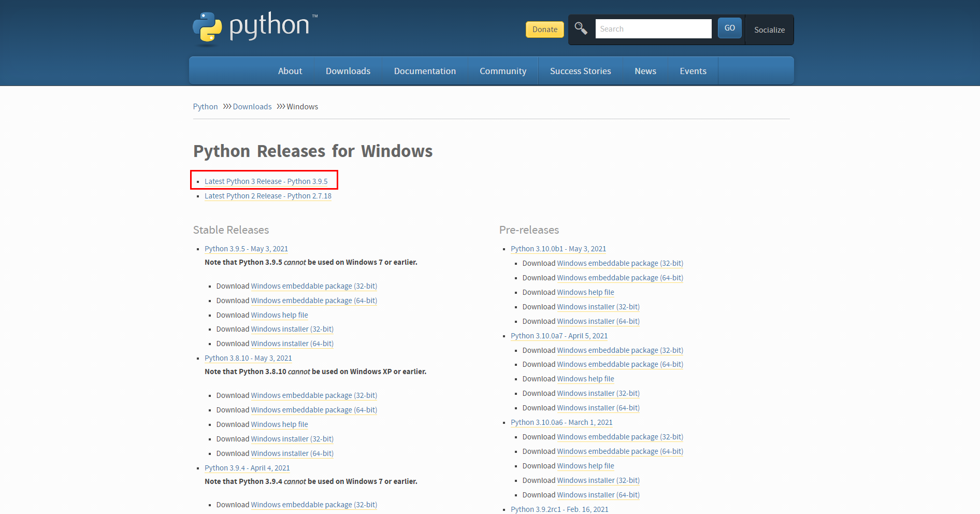
Task: Download Python 3.10.0a7 Windows installer (64-bit)
Action: point(598,408)
